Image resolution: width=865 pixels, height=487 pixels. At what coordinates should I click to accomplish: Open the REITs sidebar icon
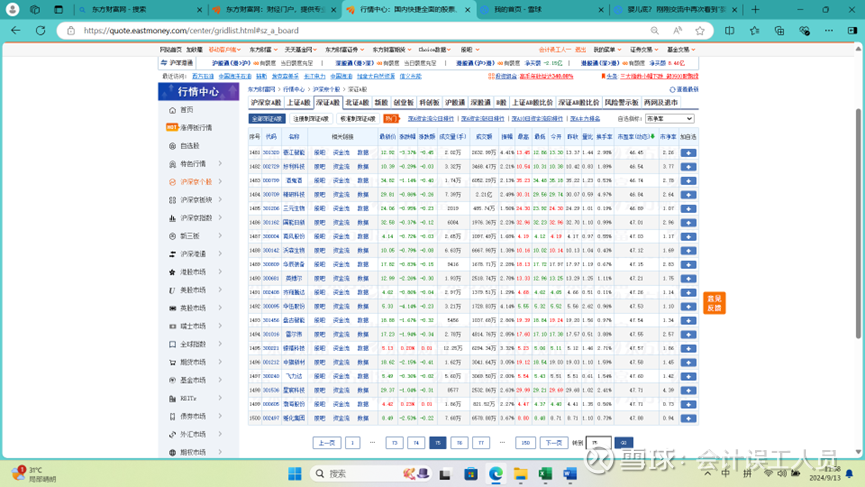[172, 398]
